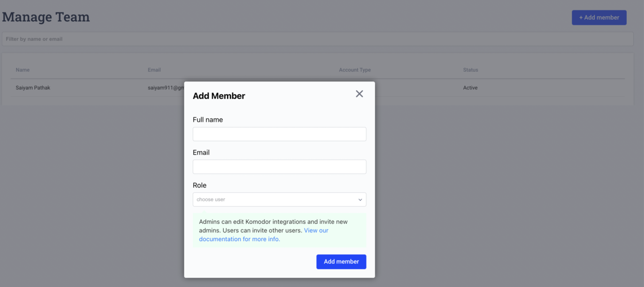Open 'View our documentation for more info' link
The image size is (644, 287).
coord(264,235)
